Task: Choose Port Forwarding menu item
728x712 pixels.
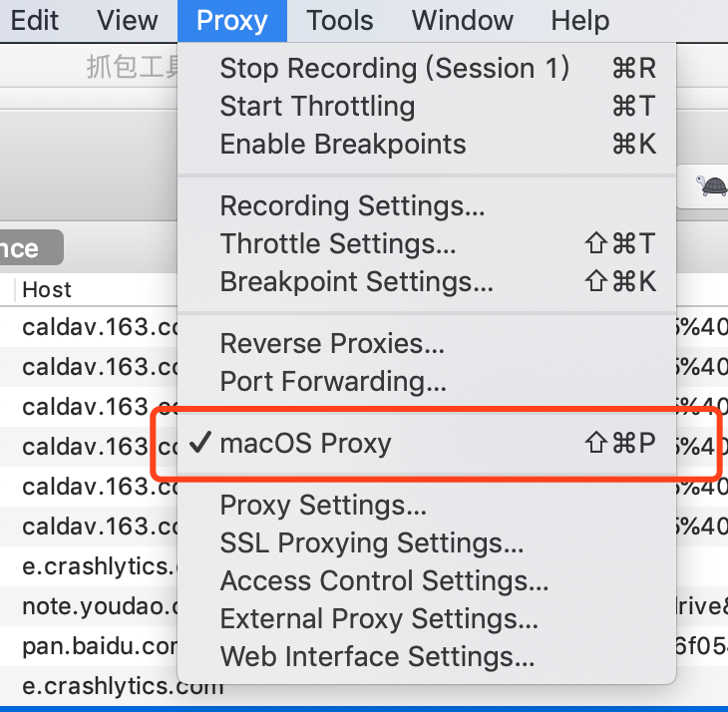Action: point(427,381)
